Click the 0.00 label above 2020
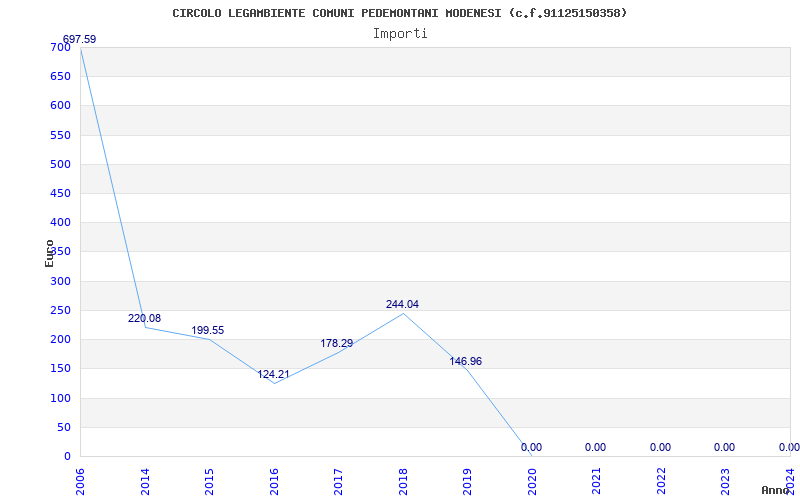 (531, 447)
